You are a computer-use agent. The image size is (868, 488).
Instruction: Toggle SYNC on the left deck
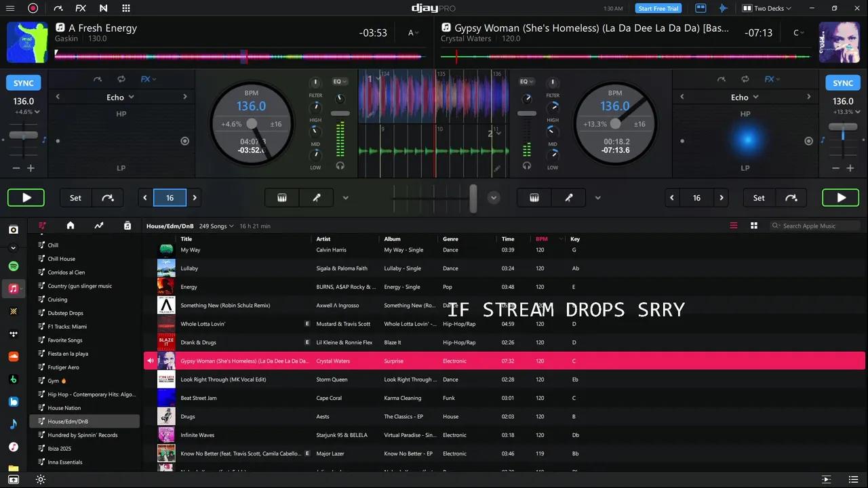pos(24,83)
